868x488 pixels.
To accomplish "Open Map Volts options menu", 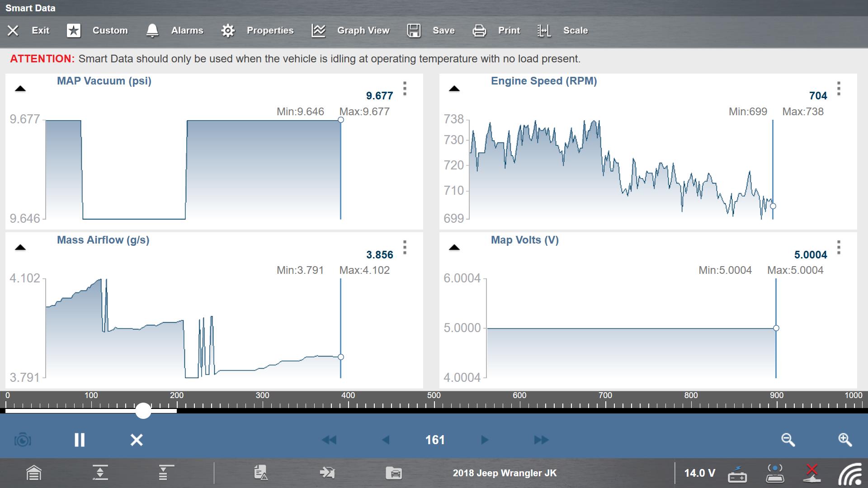I will (839, 248).
